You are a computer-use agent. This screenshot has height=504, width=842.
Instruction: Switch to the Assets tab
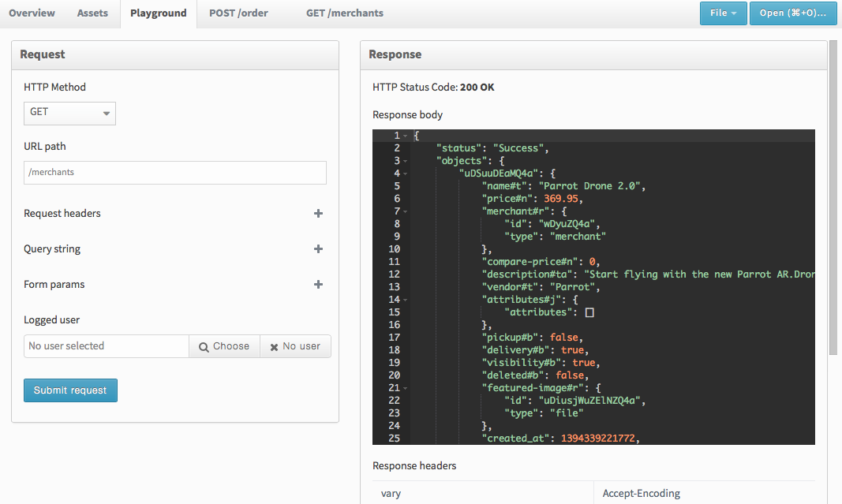point(92,13)
